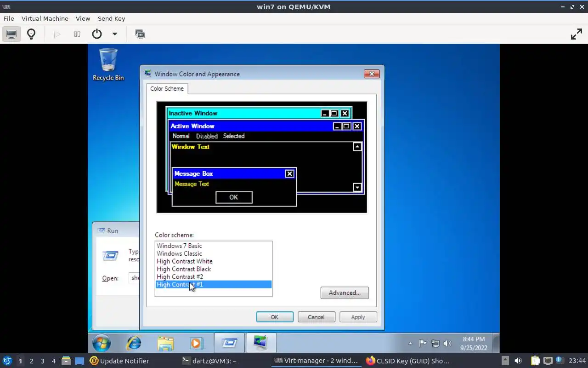The image size is (588, 368).
Task: Open the File menu
Action: tap(9, 18)
